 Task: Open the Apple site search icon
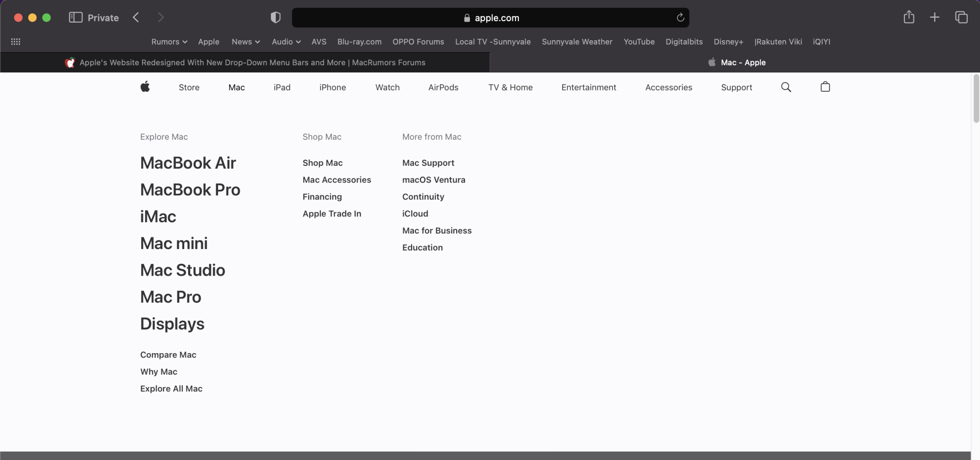(786, 87)
